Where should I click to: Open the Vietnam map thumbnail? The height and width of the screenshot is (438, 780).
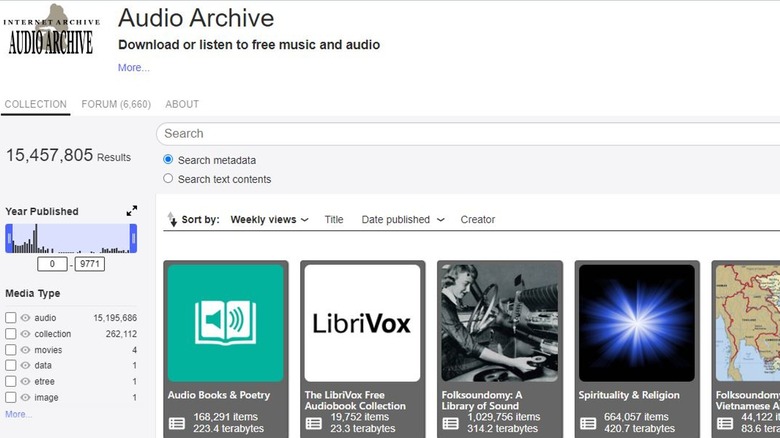(x=748, y=323)
